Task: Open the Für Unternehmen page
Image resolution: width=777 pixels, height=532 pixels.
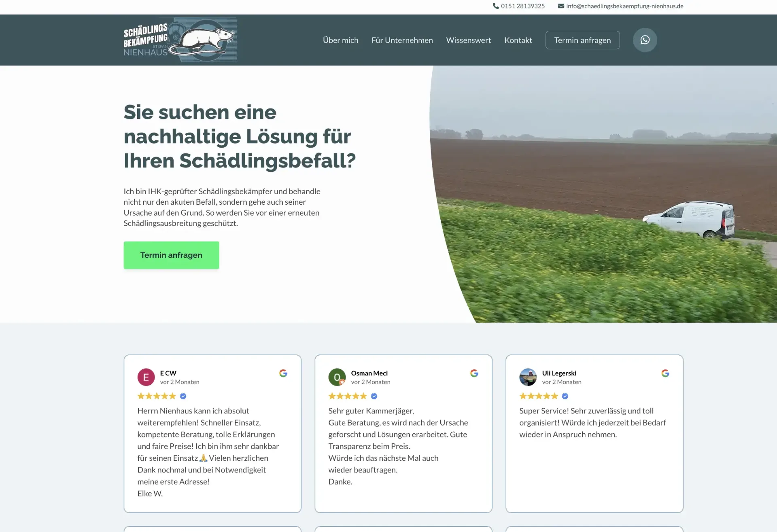Action: coord(402,40)
